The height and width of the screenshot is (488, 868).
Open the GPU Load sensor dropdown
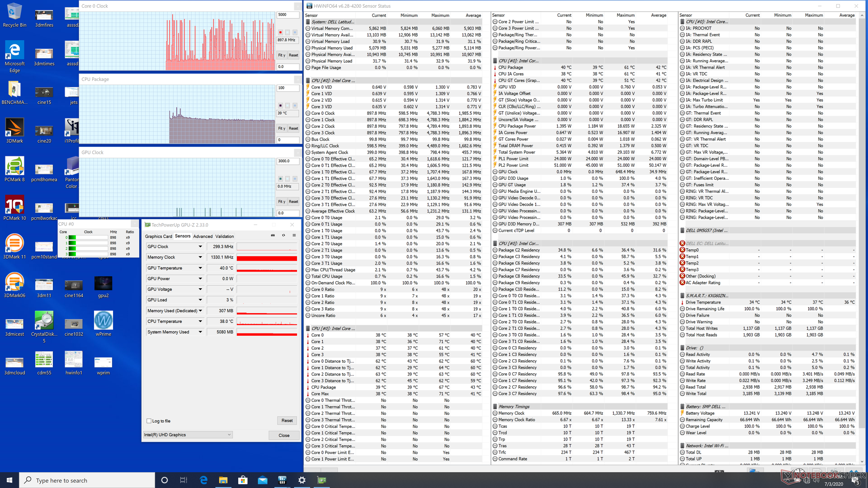tap(200, 300)
